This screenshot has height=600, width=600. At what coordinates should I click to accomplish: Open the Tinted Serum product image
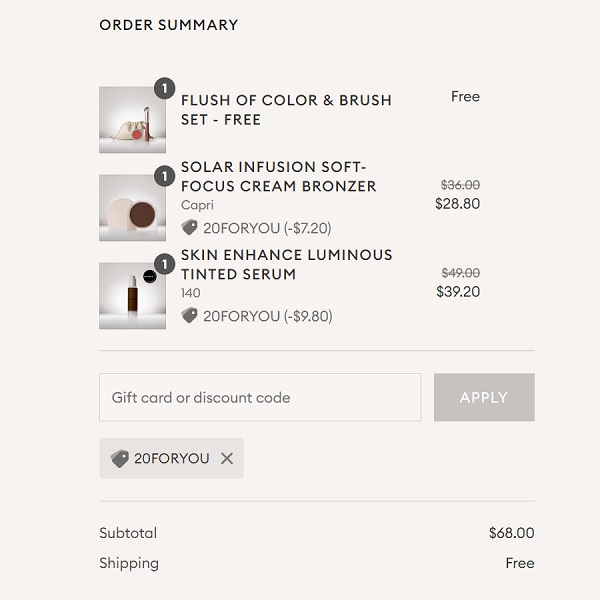tap(132, 296)
